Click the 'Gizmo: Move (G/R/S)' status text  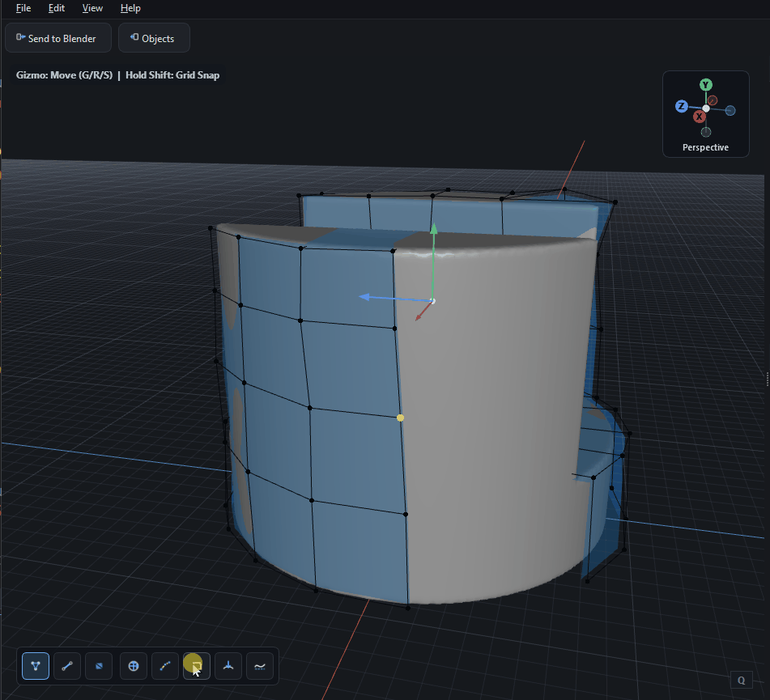point(64,75)
